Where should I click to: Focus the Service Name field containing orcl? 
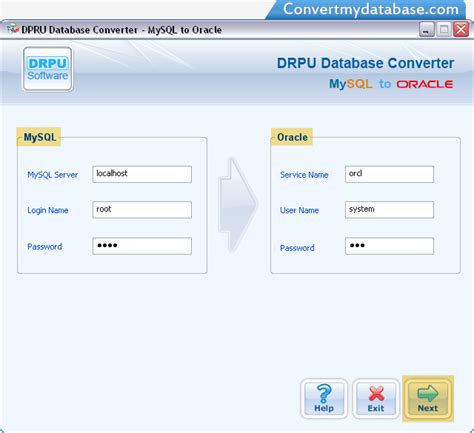click(389, 174)
